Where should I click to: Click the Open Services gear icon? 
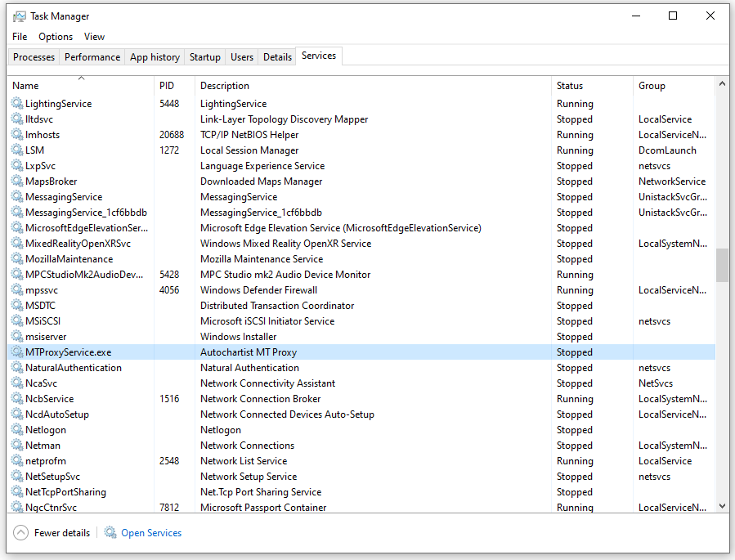point(110,532)
